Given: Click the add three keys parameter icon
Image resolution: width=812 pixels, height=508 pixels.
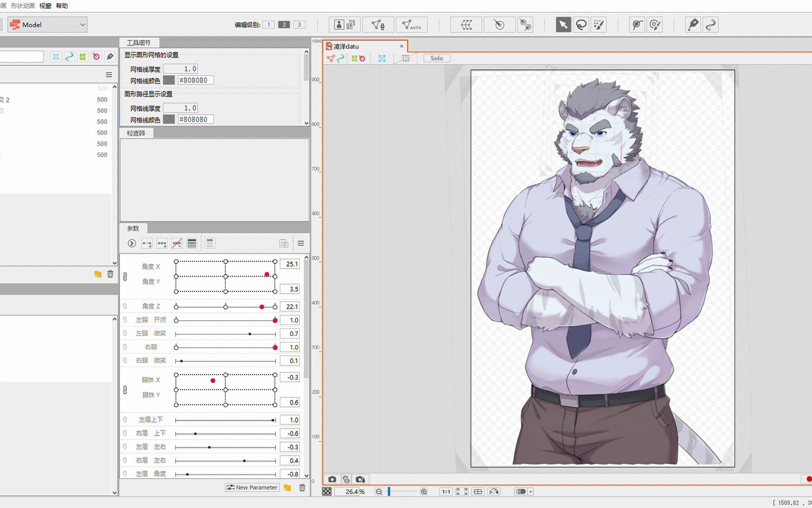Looking at the screenshot, I should coord(162,243).
